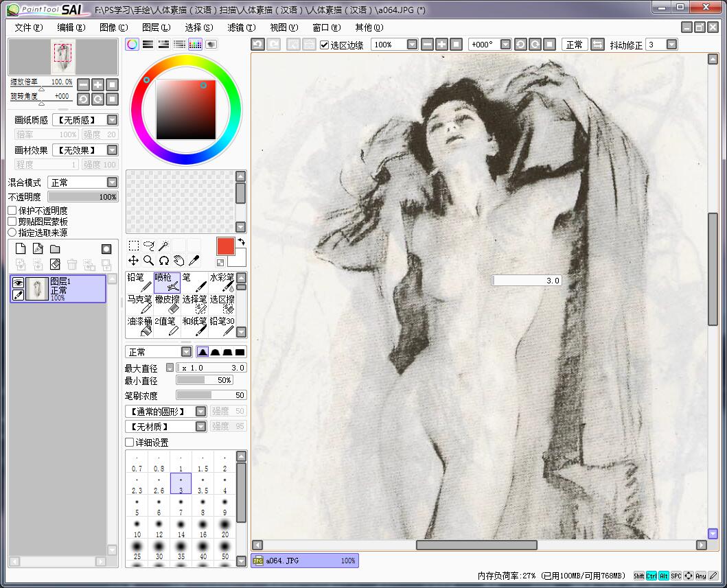This screenshot has height=588, width=727.
Task: Open the 画材效果 effect dropdown
Action: (112, 150)
